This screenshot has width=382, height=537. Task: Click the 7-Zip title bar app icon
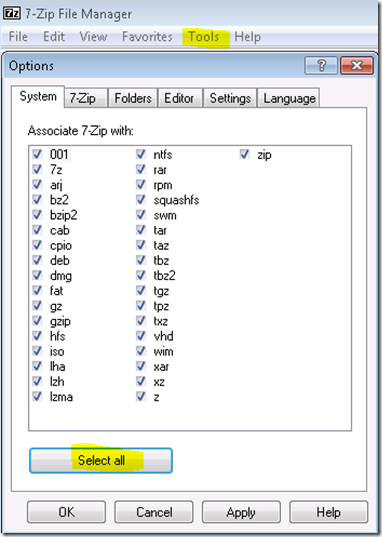(x=11, y=14)
